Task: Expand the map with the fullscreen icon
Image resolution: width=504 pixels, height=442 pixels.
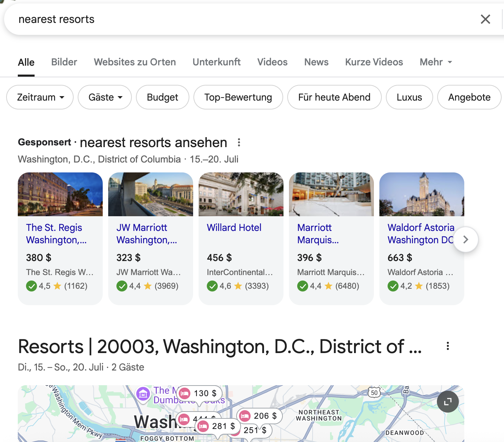Action: click(x=448, y=402)
